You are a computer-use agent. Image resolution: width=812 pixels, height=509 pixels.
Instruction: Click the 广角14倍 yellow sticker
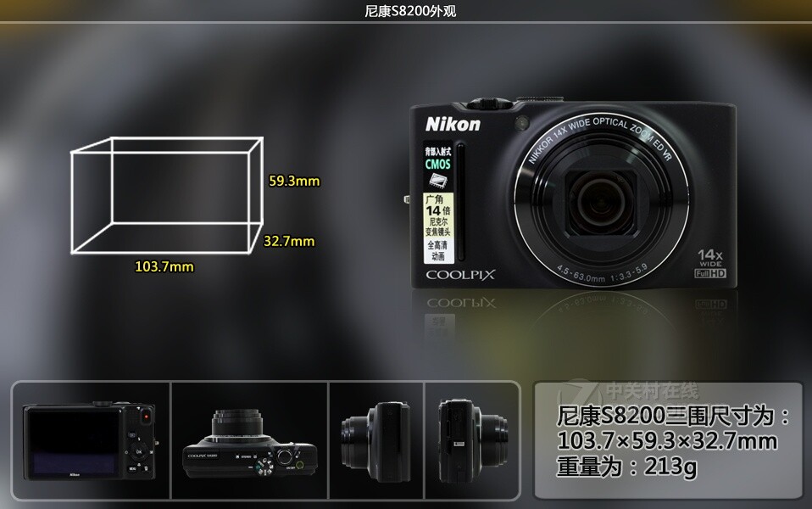point(438,215)
